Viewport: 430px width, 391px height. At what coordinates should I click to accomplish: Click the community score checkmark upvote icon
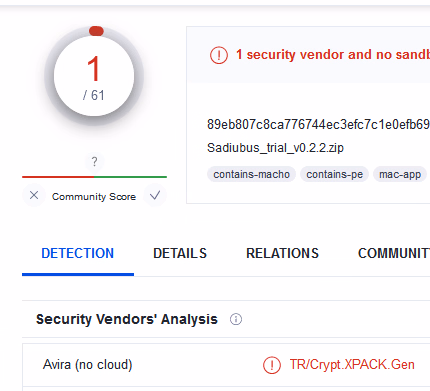coord(155,195)
